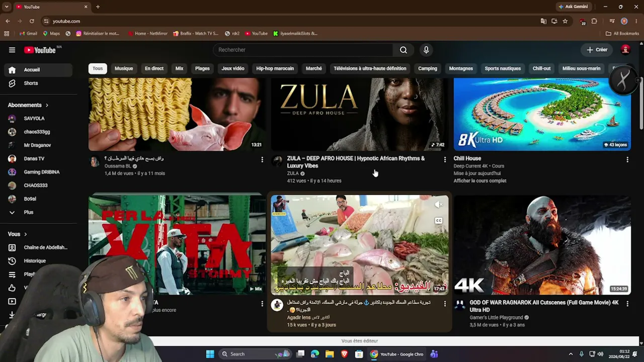Screen dimensions: 644x362
Task: Expand the Abonnements section
Action: pos(28,105)
